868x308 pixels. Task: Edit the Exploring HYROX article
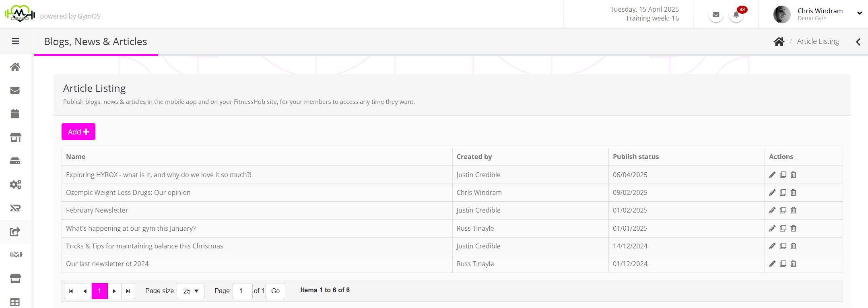coord(772,175)
